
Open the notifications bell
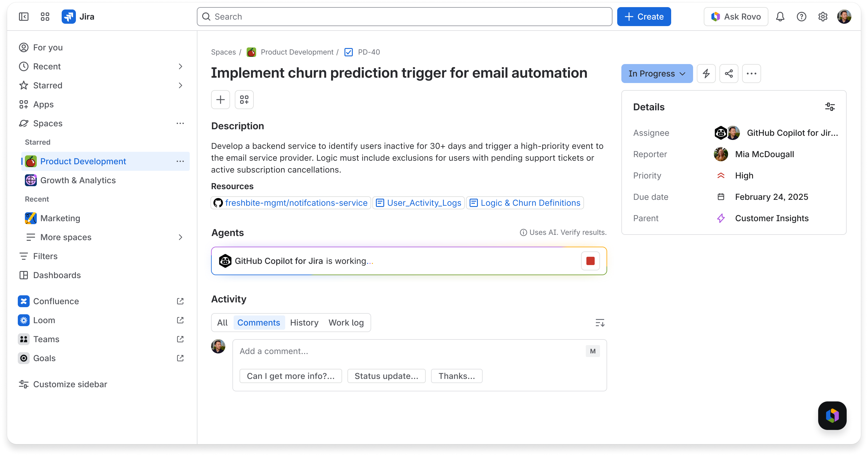click(x=780, y=17)
